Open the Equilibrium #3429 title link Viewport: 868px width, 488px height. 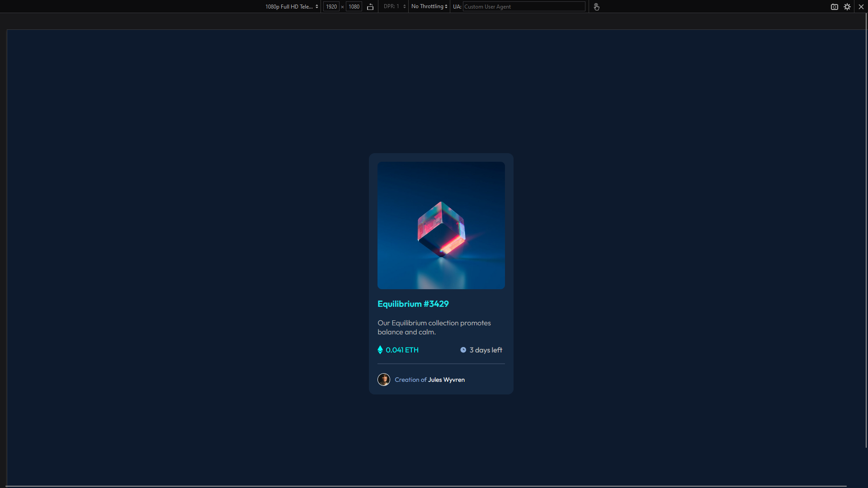pos(413,304)
